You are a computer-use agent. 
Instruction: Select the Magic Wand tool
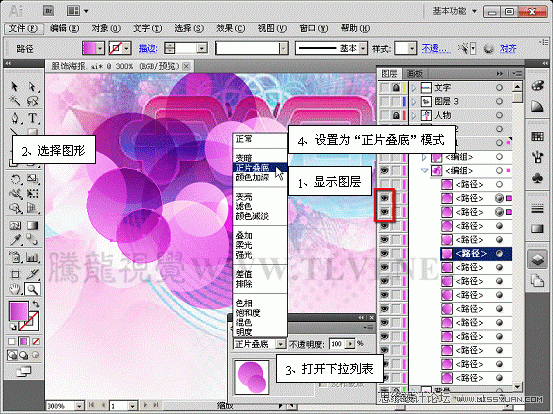(15, 102)
